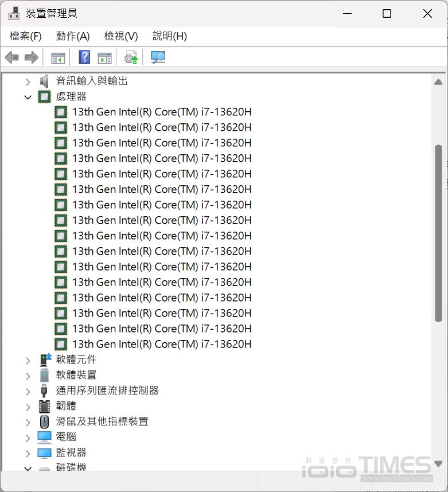Click the Forward arrow toolbar icon

pos(32,58)
